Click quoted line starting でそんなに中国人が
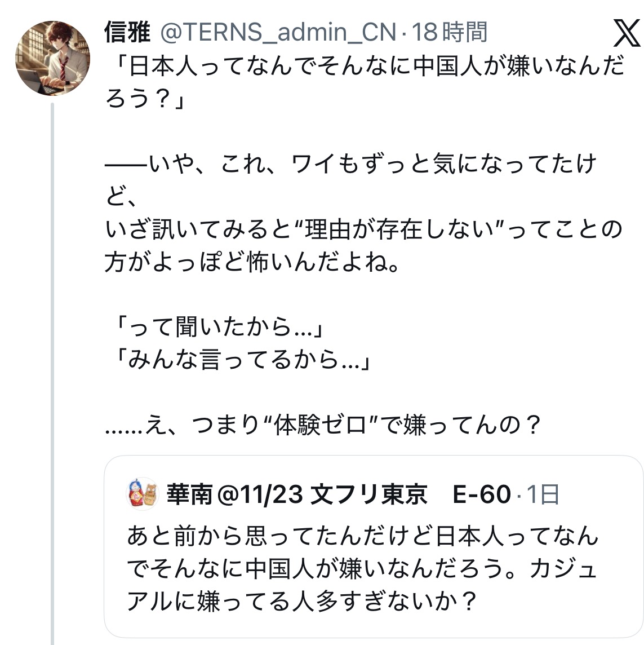644x645 pixels. [361, 569]
